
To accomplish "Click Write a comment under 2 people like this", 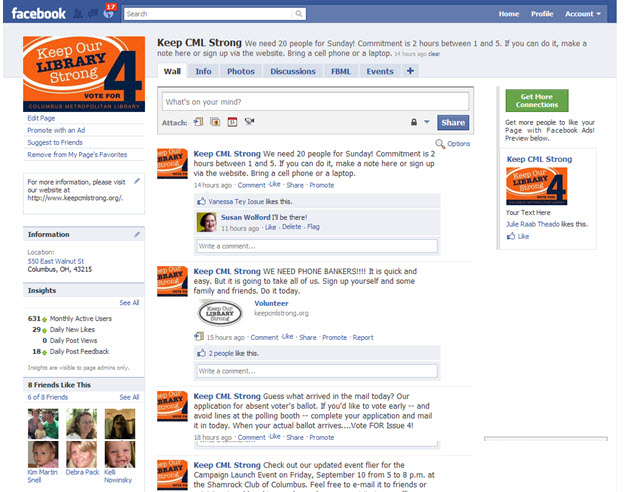I will [x=317, y=371].
